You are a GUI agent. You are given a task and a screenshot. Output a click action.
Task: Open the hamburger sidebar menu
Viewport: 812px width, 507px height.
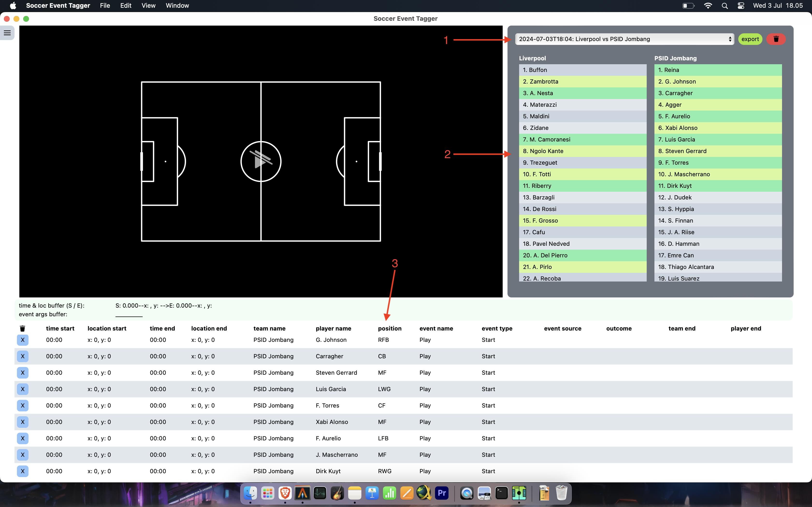point(7,33)
